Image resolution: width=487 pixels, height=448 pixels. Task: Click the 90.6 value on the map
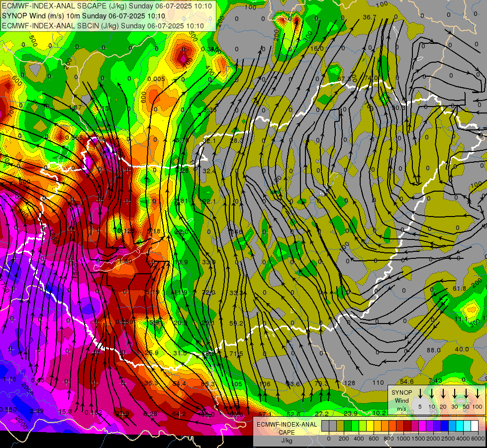coord(398,108)
